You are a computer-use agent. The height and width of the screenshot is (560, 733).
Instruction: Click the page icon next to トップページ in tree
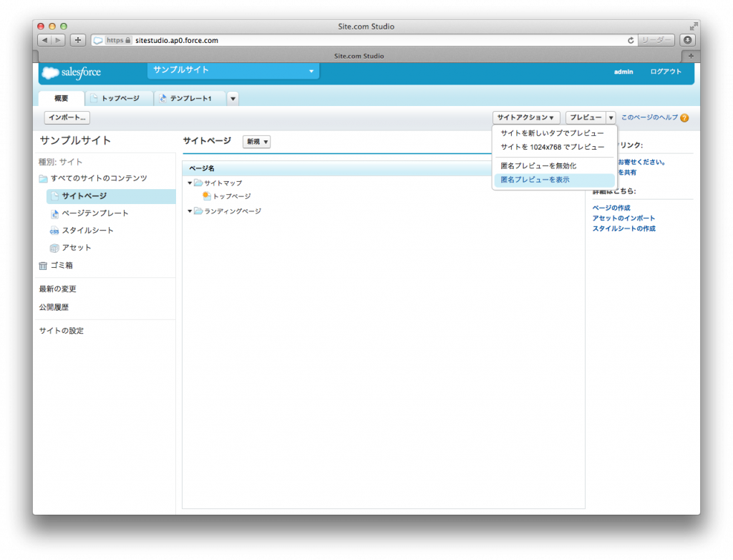[208, 195]
